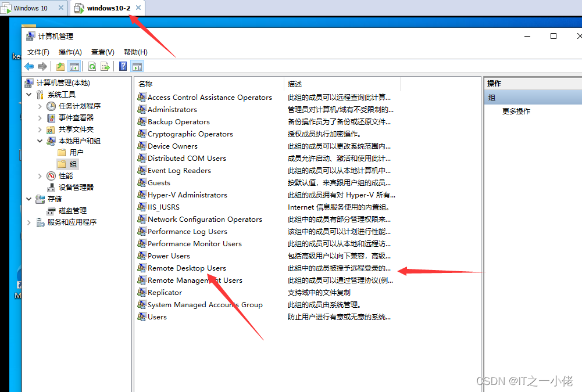
Task: Click the Administrators group icon
Action: point(141,109)
